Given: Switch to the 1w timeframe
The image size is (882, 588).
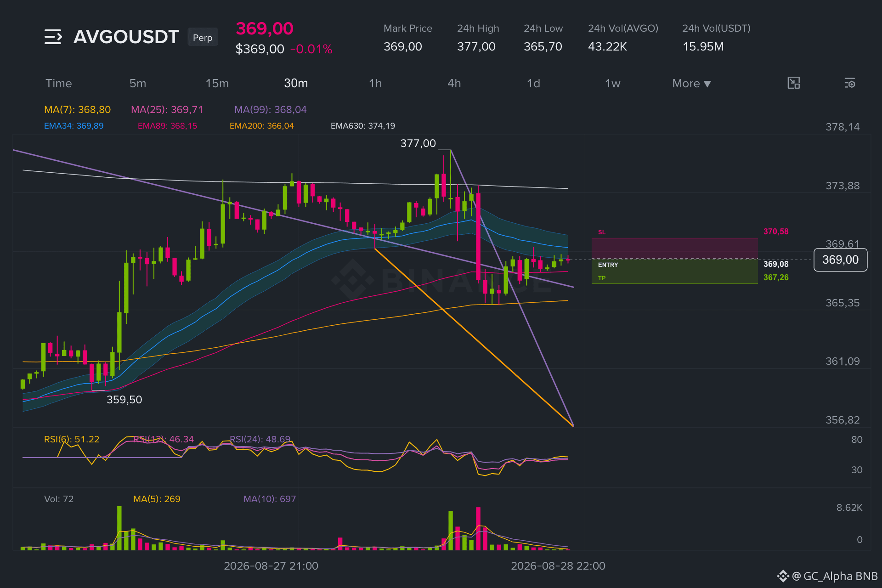Looking at the screenshot, I should [613, 83].
